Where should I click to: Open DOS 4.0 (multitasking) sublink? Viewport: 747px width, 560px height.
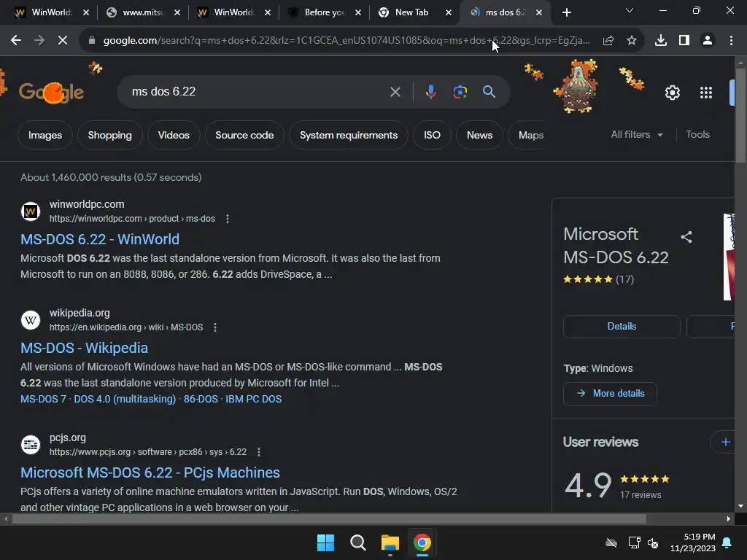[125, 399]
